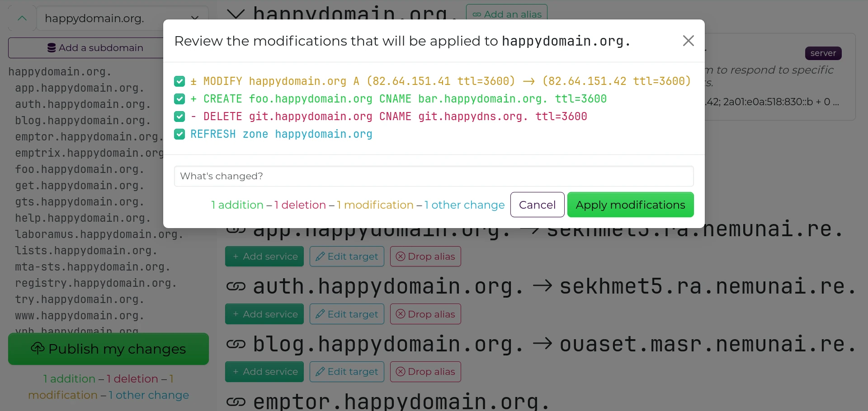The height and width of the screenshot is (411, 868).
Task: Drop alias for blog.happydomain.org
Action: pyautogui.click(x=425, y=372)
